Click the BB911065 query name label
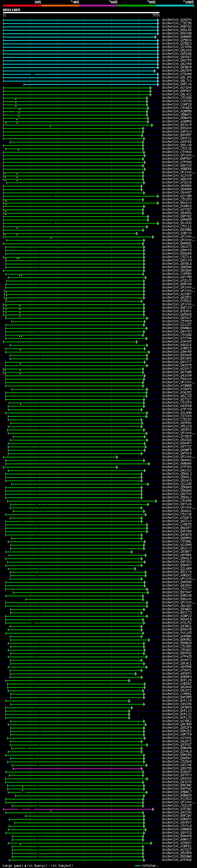 (x=11, y=10)
